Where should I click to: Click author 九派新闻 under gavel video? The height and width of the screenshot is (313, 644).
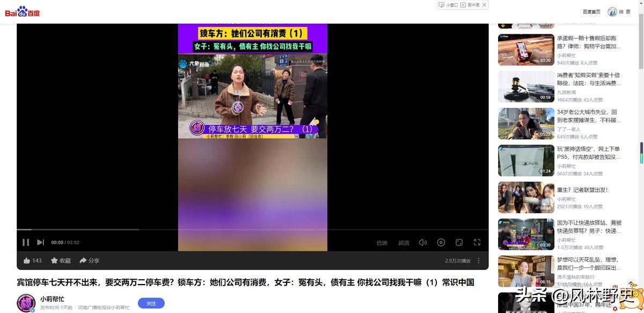pyautogui.click(x=566, y=92)
